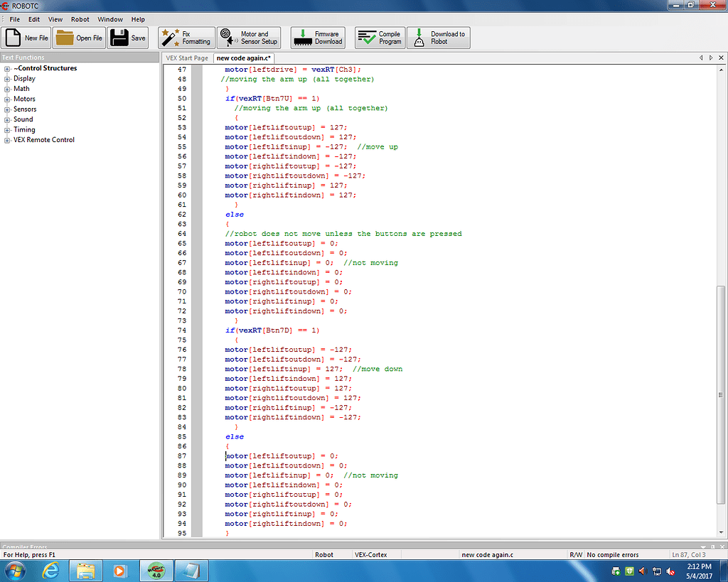This screenshot has width=728, height=582.
Task: Click the vertical scrollbar thumb
Action: [721, 395]
